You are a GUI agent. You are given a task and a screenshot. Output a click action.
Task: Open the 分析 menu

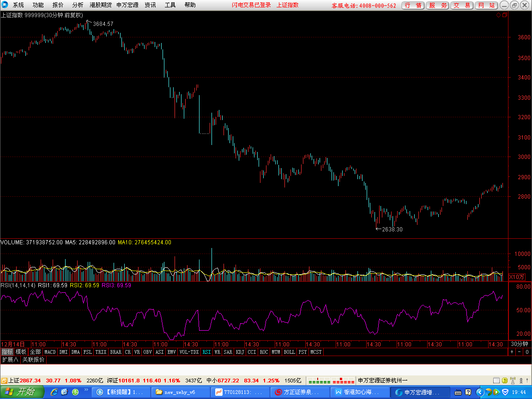(78, 5)
